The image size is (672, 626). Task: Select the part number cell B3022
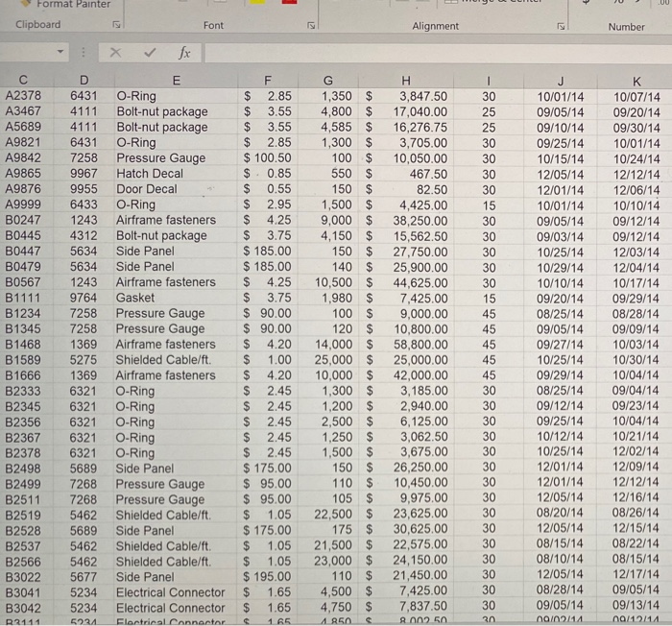(x=23, y=577)
